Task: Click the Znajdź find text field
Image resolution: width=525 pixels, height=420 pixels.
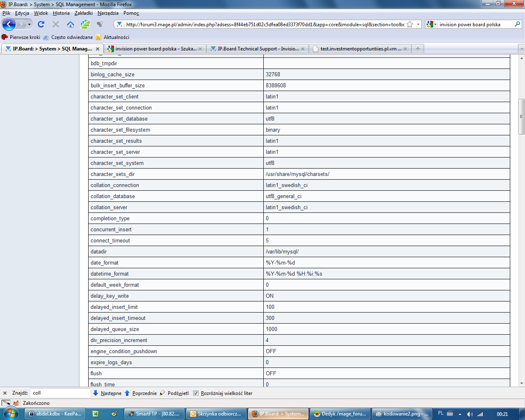Action: point(60,393)
